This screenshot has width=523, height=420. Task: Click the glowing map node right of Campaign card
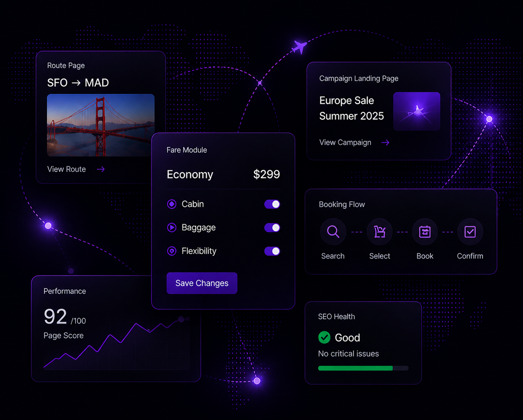click(x=489, y=119)
